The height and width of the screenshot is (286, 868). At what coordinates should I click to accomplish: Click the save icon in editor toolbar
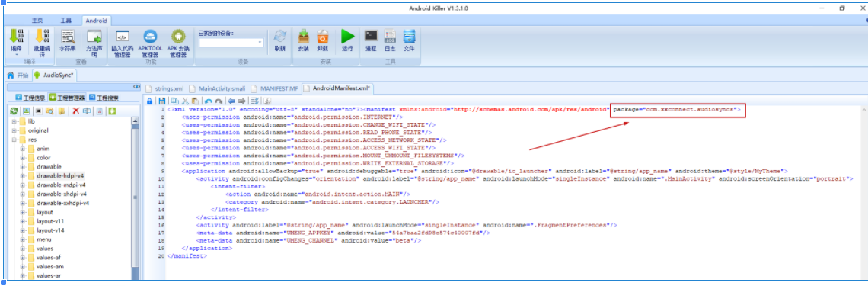coord(162,101)
